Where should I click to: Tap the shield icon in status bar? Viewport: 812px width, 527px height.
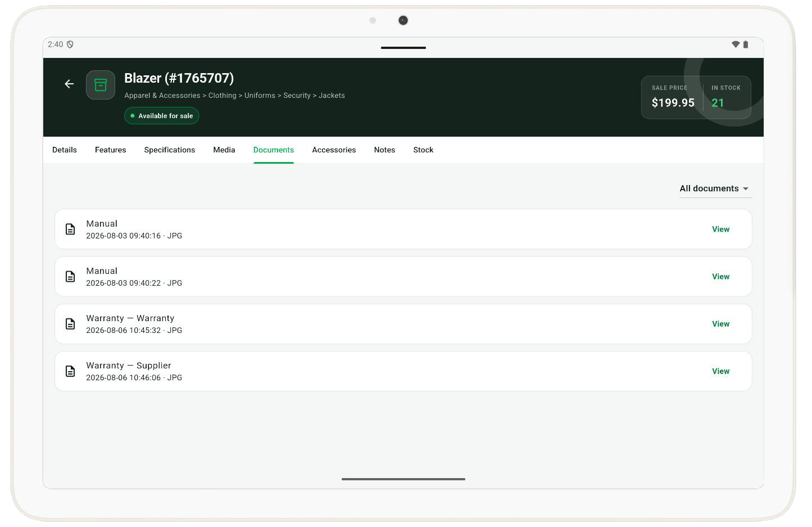pos(70,44)
